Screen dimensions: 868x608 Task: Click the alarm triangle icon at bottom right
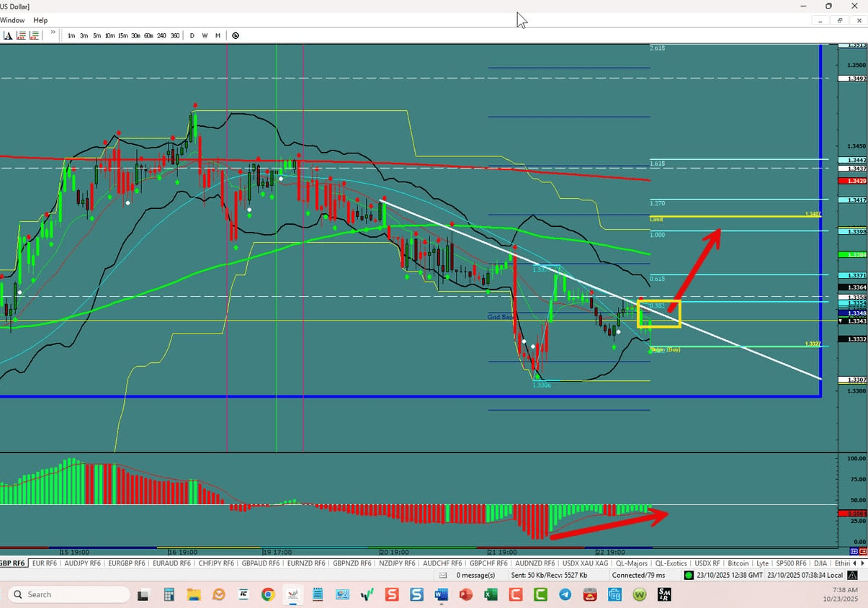pyautogui.click(x=852, y=575)
